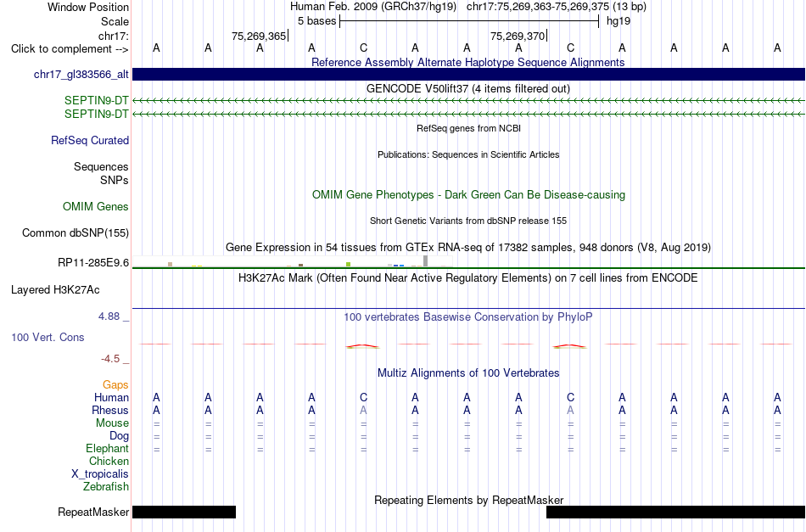The width and height of the screenshot is (806, 532).
Task: Click the OMIM Genes label
Action: pyautogui.click(x=96, y=207)
